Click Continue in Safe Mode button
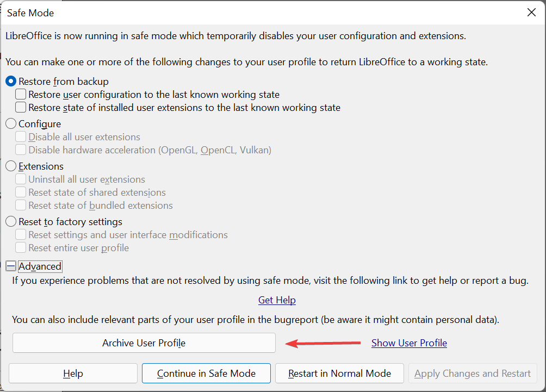The height and width of the screenshot is (392, 546). click(206, 374)
